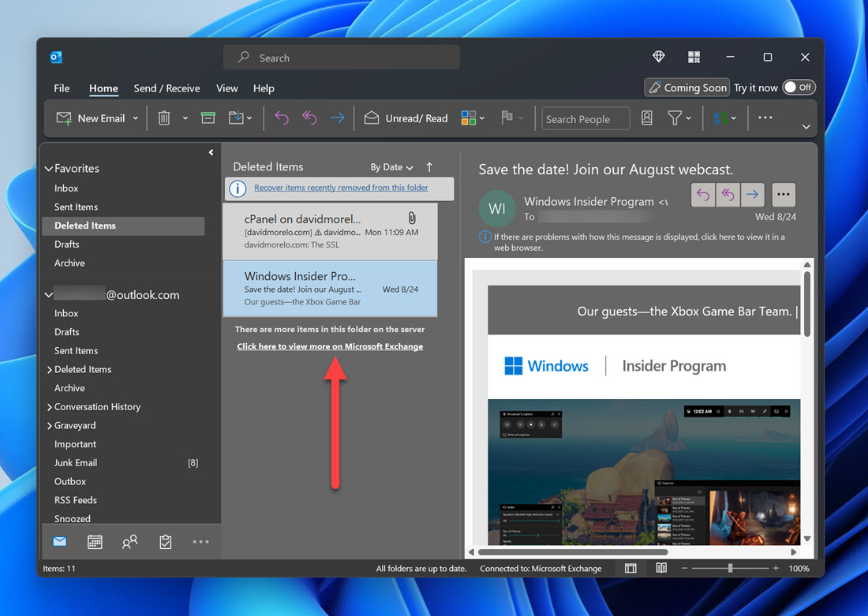Screen dimensions: 868x616
Task: Open People view in bottom navigation
Action: coord(129,542)
